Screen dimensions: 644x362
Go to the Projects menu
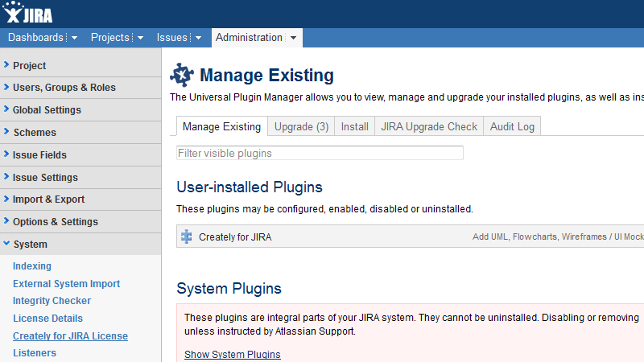click(109, 37)
